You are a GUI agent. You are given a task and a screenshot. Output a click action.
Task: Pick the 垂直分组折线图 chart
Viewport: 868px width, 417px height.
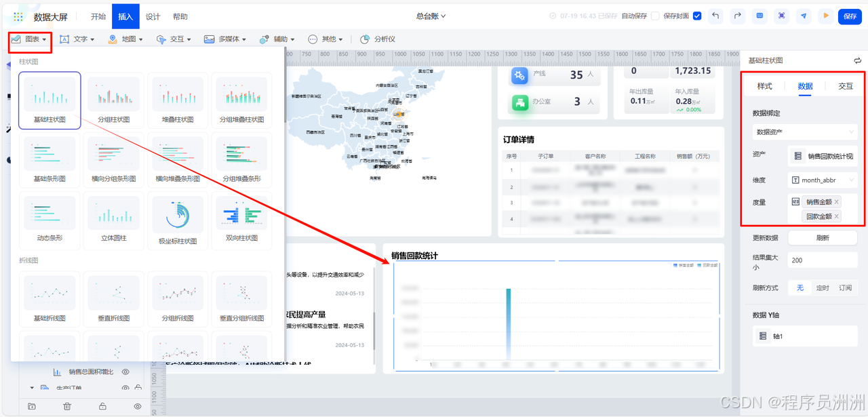[x=241, y=299]
